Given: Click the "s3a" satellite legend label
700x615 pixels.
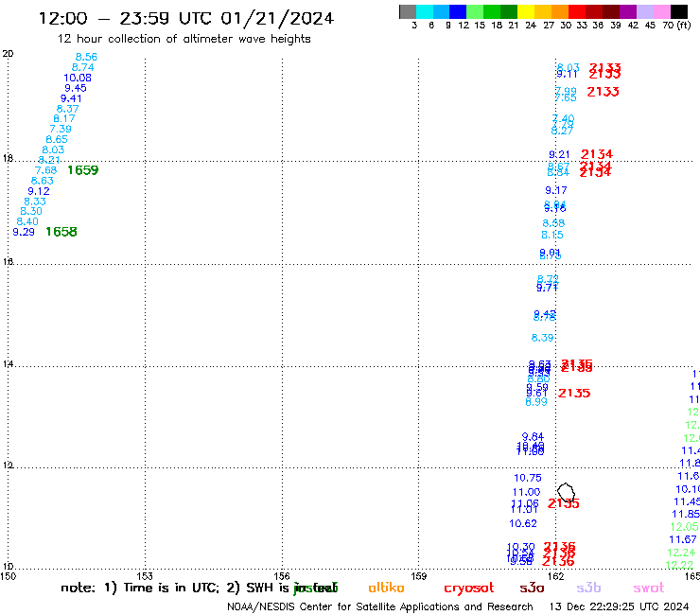Looking at the screenshot, I should pyautogui.click(x=532, y=589).
